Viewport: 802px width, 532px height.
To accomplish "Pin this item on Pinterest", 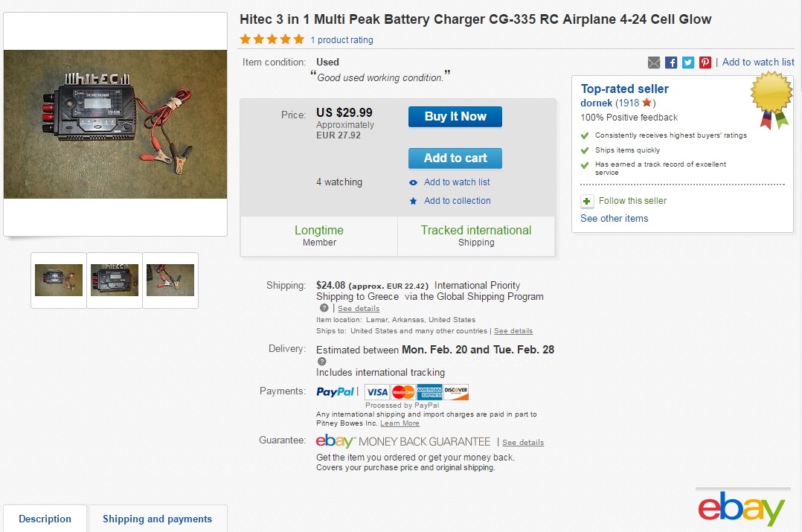I will click(705, 63).
